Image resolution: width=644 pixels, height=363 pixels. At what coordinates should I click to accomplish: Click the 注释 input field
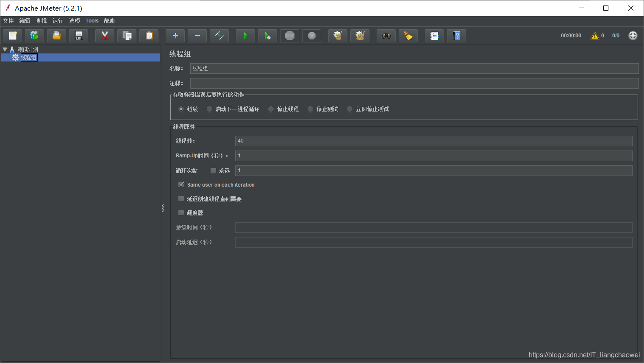[x=414, y=83]
